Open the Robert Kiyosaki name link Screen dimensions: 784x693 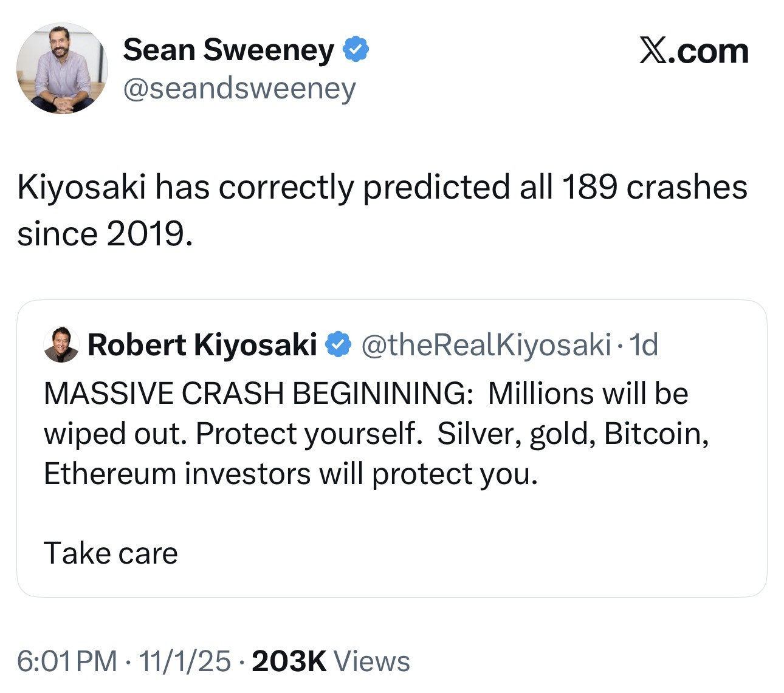click(202, 344)
